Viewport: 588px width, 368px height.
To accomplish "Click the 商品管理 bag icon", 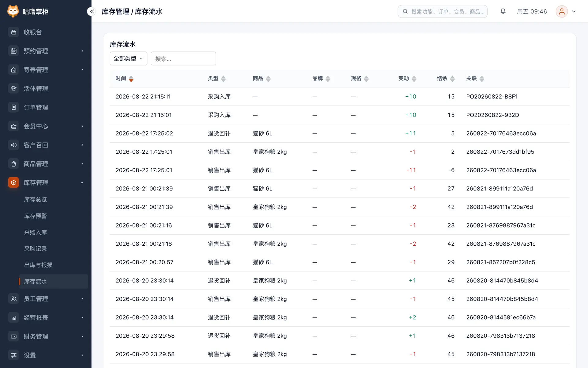I will 13,164.
